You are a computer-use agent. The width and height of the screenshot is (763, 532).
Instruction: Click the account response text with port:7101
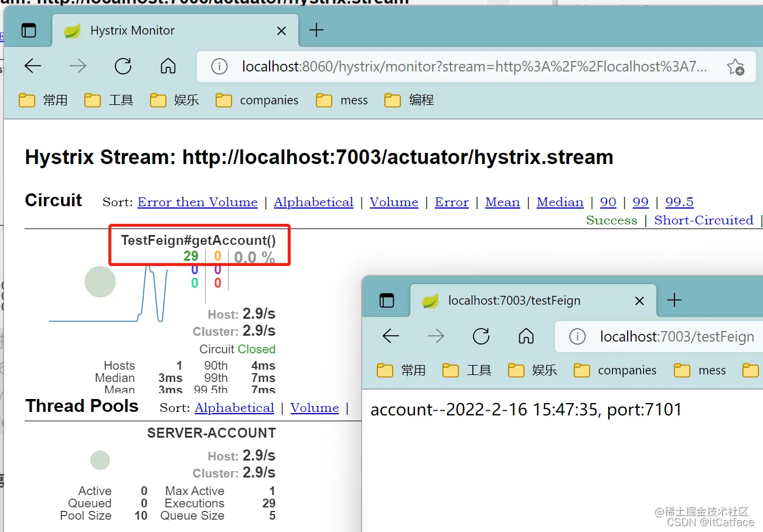[x=526, y=410]
